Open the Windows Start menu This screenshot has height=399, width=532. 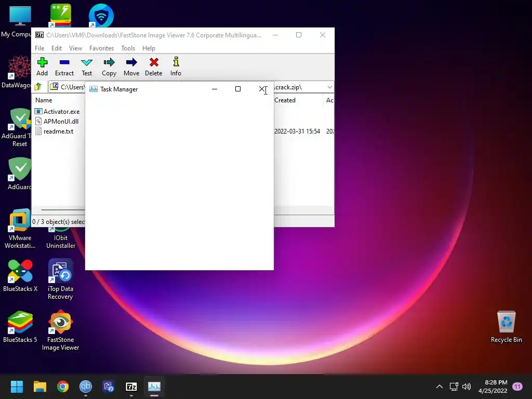click(17, 387)
